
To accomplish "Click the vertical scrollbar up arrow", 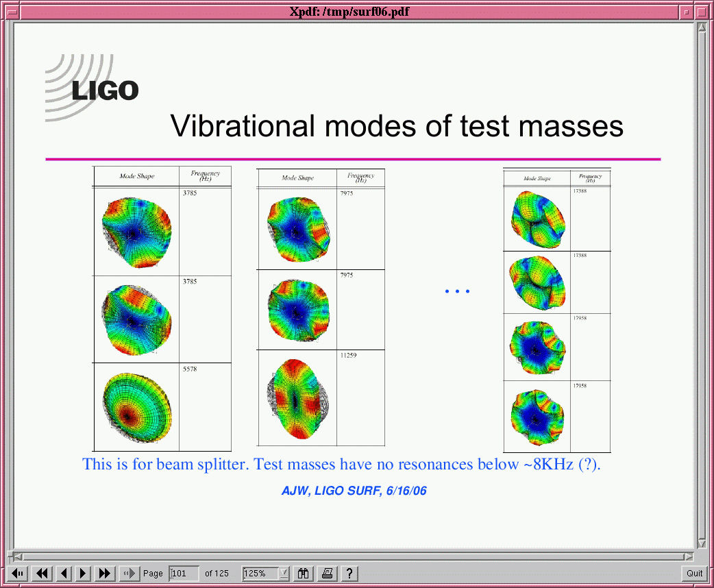I will [701, 27].
